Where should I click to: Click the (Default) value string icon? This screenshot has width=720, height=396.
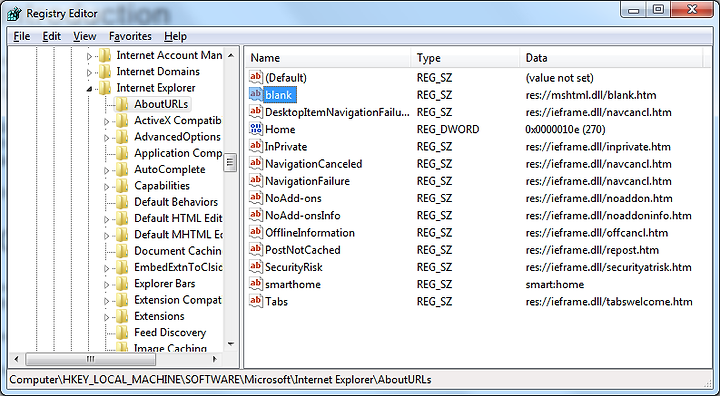click(255, 77)
